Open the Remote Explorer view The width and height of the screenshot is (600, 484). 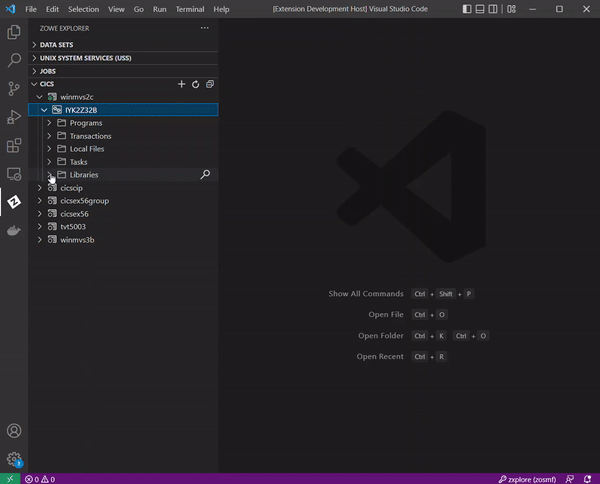pyautogui.click(x=14, y=174)
